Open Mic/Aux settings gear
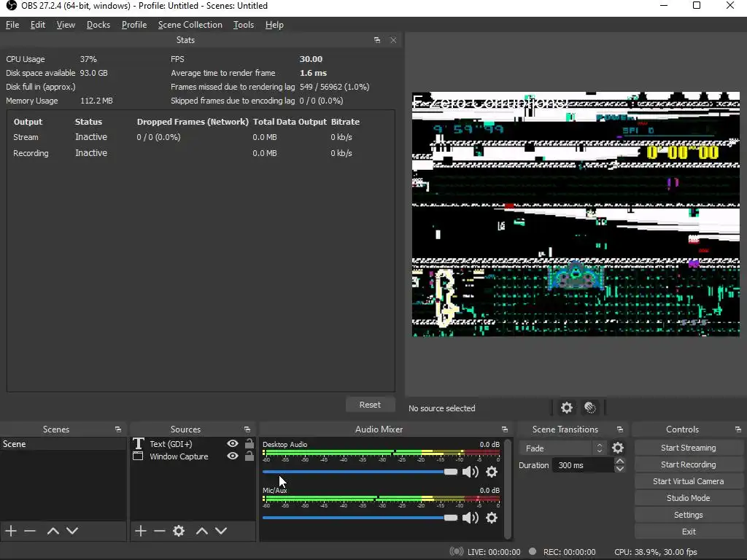This screenshot has width=747, height=560. click(492, 518)
